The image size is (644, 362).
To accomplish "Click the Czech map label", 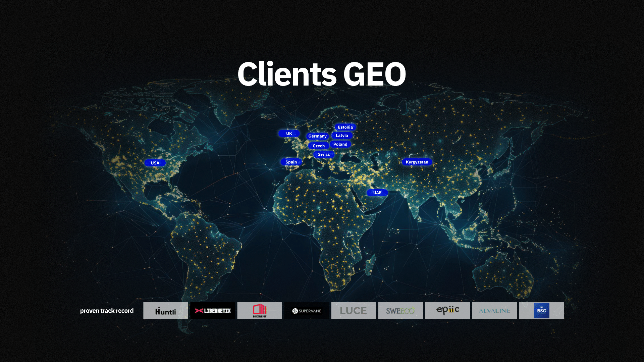I will tap(319, 146).
